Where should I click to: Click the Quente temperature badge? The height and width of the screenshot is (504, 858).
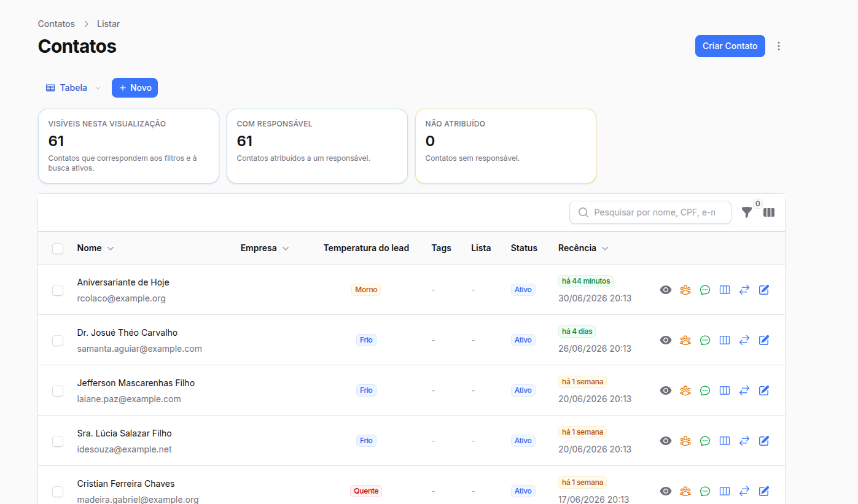(x=366, y=491)
